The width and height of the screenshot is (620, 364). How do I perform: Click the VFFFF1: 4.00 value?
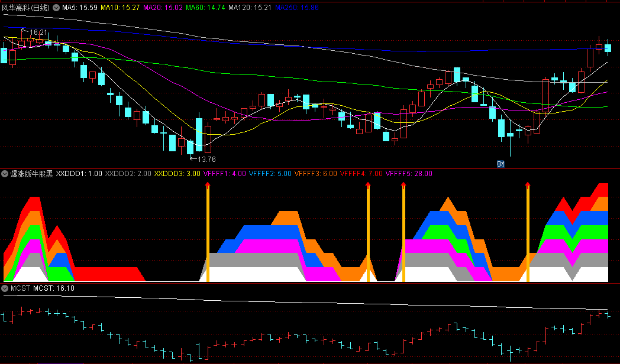225,174
